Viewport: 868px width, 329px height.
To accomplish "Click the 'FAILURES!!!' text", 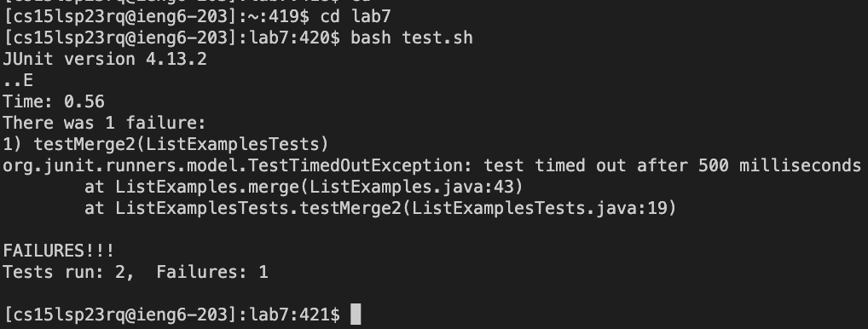I will click(x=59, y=251).
